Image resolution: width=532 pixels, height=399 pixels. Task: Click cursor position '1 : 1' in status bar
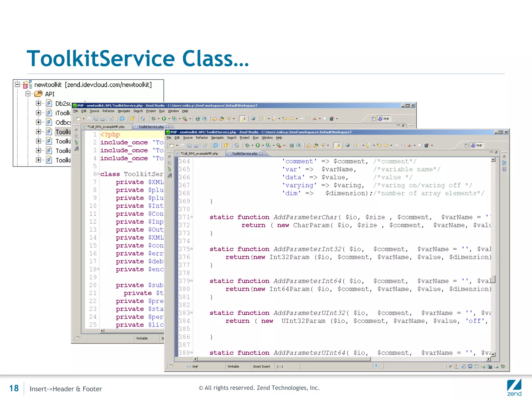[280, 367]
